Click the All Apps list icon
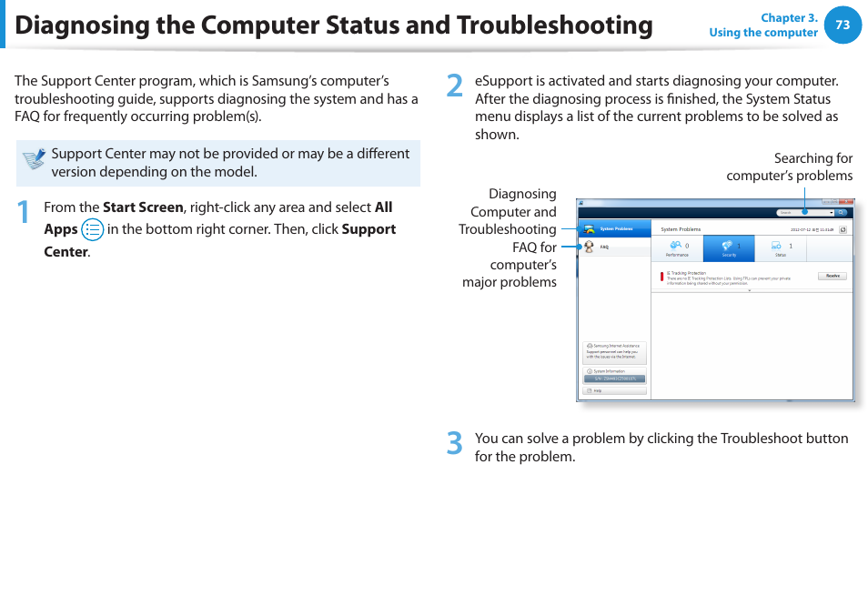 [93, 229]
